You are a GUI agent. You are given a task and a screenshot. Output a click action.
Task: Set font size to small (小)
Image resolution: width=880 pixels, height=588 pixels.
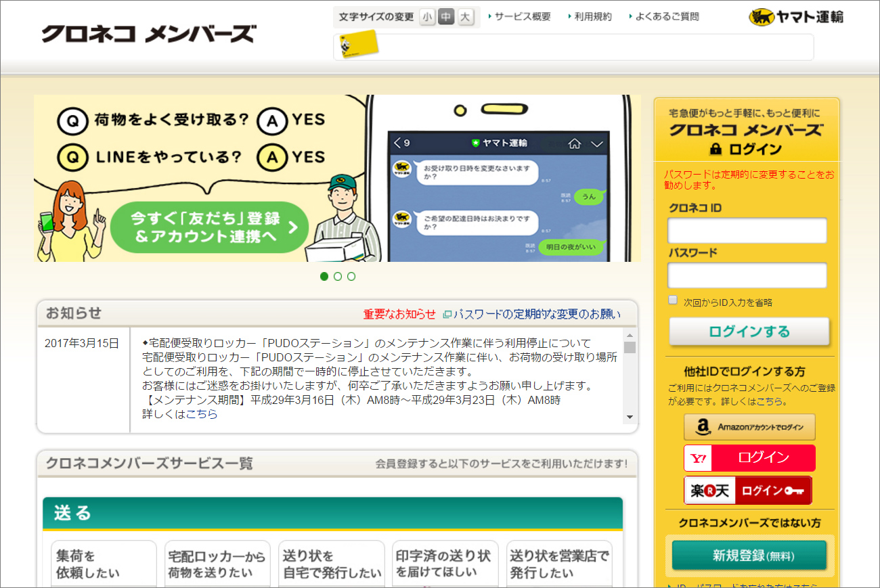click(427, 17)
